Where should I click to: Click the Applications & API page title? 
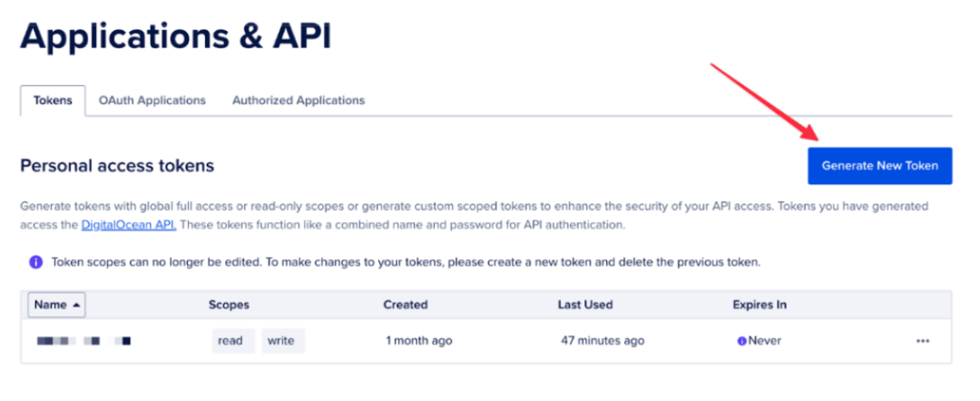click(x=176, y=36)
